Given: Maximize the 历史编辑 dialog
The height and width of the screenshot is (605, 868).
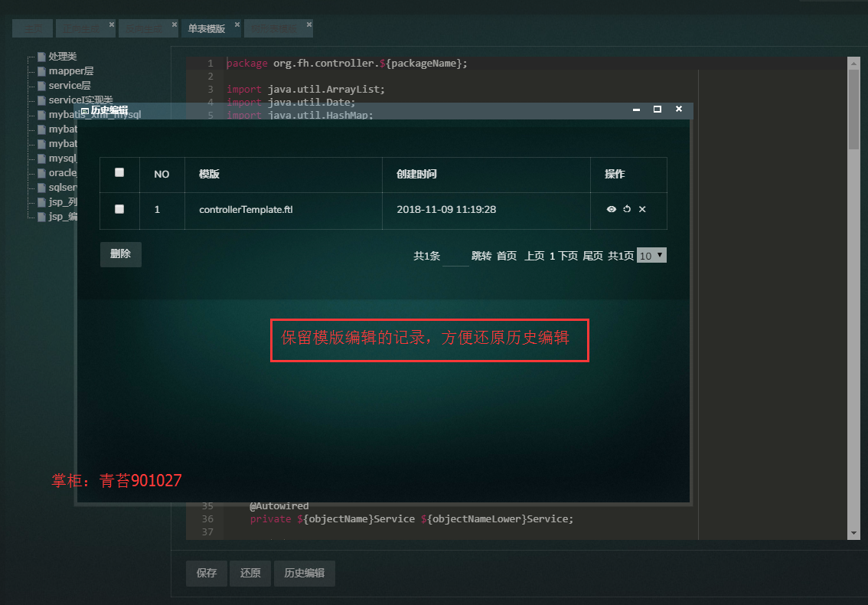Looking at the screenshot, I should coord(657,110).
